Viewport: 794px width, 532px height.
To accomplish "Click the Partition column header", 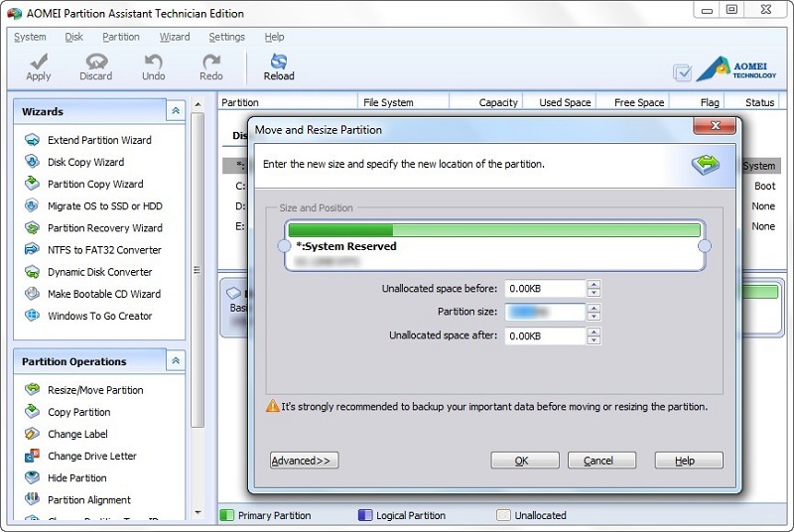I will tap(288, 102).
